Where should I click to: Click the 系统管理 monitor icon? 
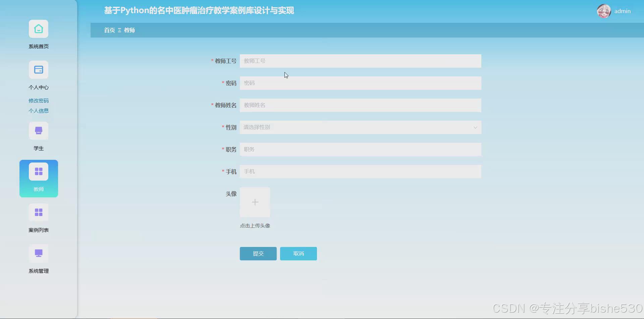[38, 253]
